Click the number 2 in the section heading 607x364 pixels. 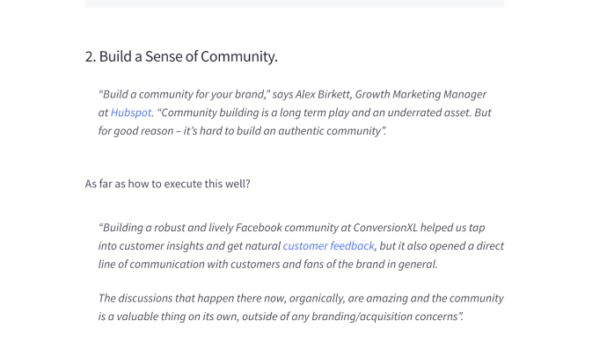click(x=91, y=56)
